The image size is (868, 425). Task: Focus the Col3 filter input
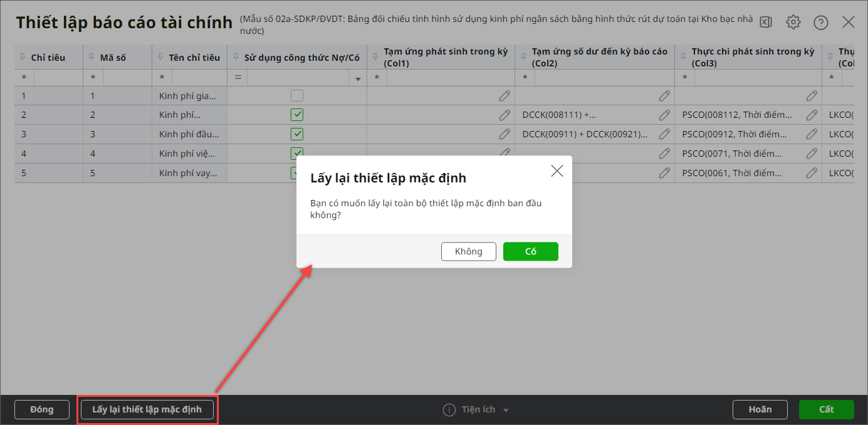(x=758, y=78)
